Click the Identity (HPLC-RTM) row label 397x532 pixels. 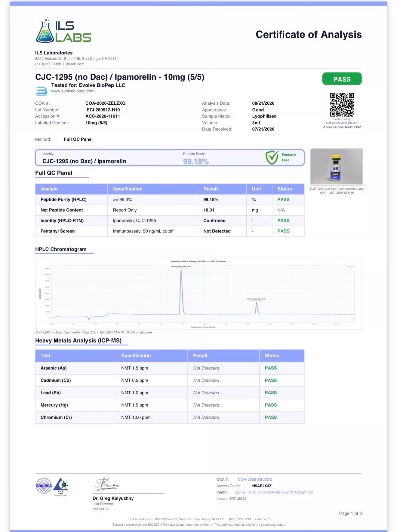(62, 220)
